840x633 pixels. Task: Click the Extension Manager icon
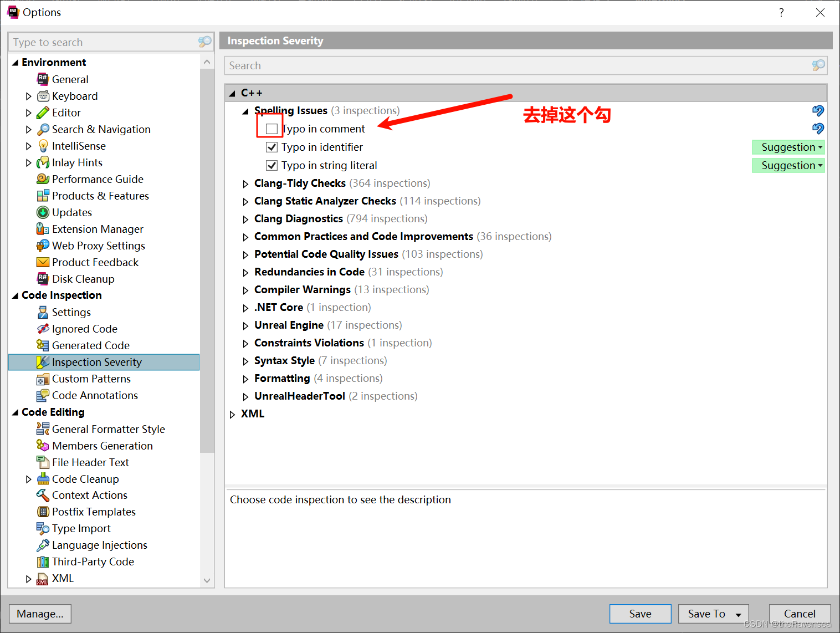pyautogui.click(x=43, y=229)
